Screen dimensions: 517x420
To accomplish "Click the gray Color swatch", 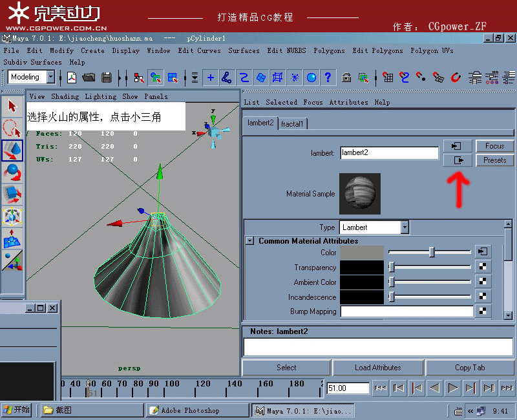I will [x=362, y=253].
